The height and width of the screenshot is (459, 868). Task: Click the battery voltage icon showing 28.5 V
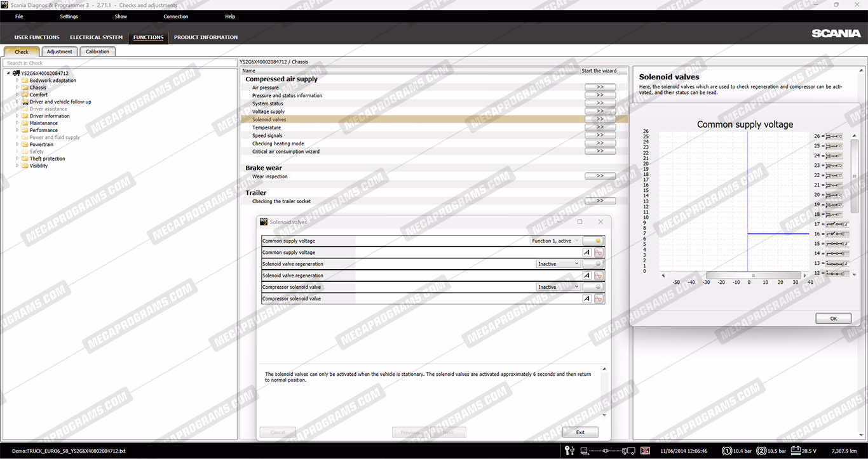(x=795, y=451)
